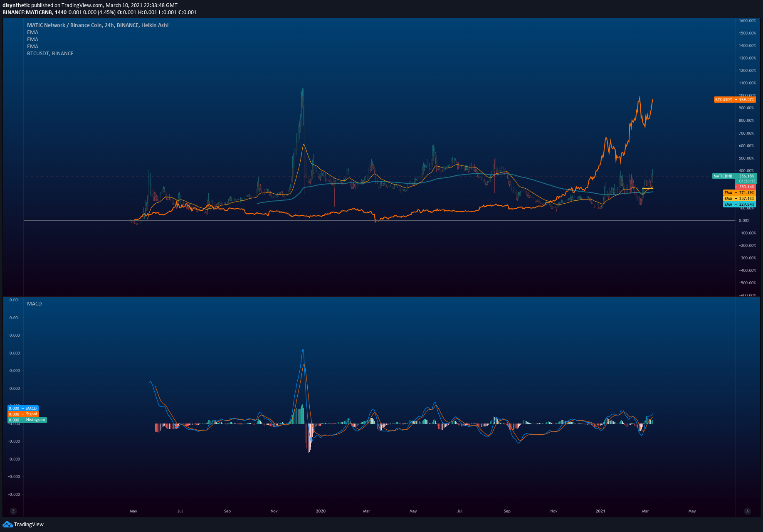Select the red 350.14% price tag
763x532 pixels.
point(746,187)
